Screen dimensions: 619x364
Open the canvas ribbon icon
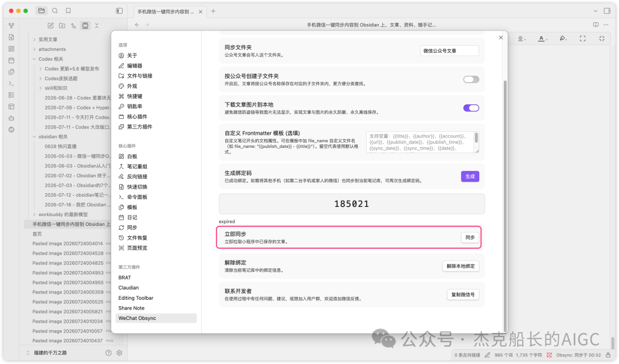pyautogui.click(x=11, y=49)
